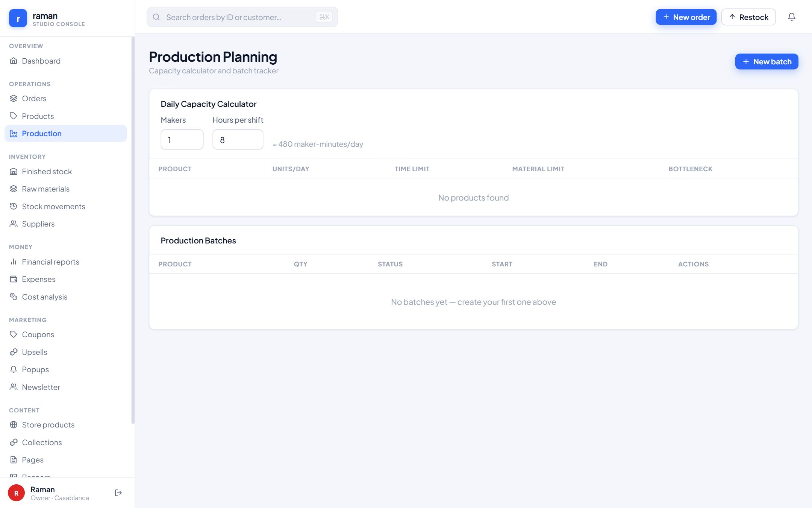Click the Store products globe icon

[14, 425]
